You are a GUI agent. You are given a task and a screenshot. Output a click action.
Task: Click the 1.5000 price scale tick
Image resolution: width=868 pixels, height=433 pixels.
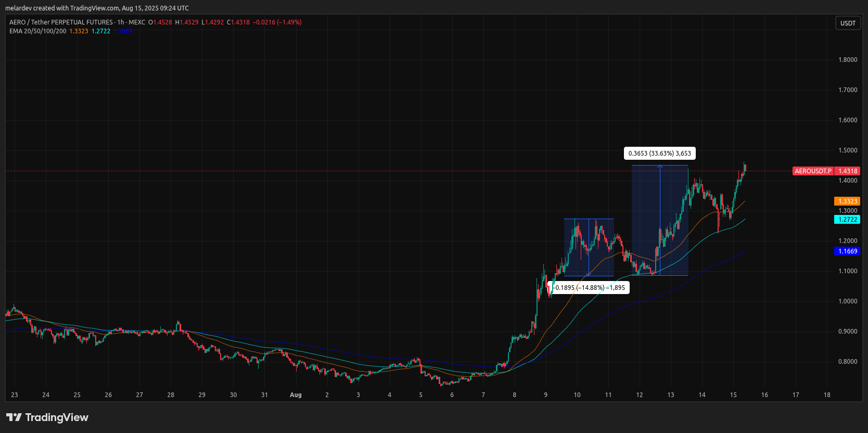pos(848,150)
